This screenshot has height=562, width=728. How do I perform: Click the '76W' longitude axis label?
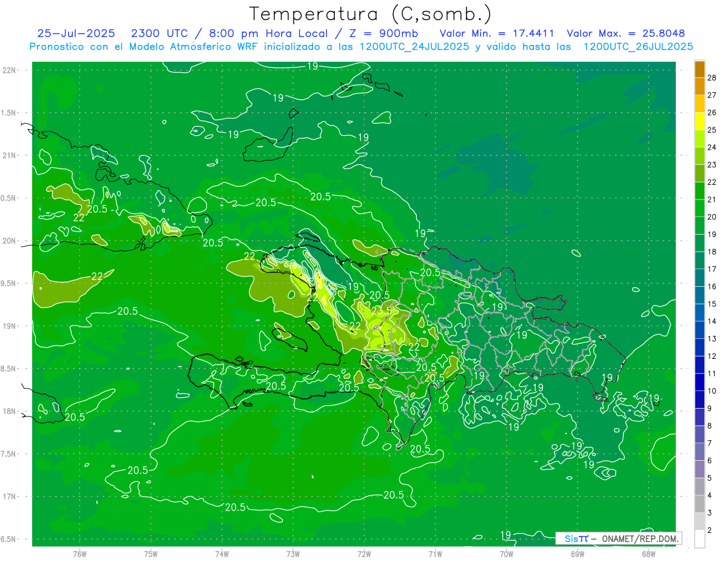point(79,554)
